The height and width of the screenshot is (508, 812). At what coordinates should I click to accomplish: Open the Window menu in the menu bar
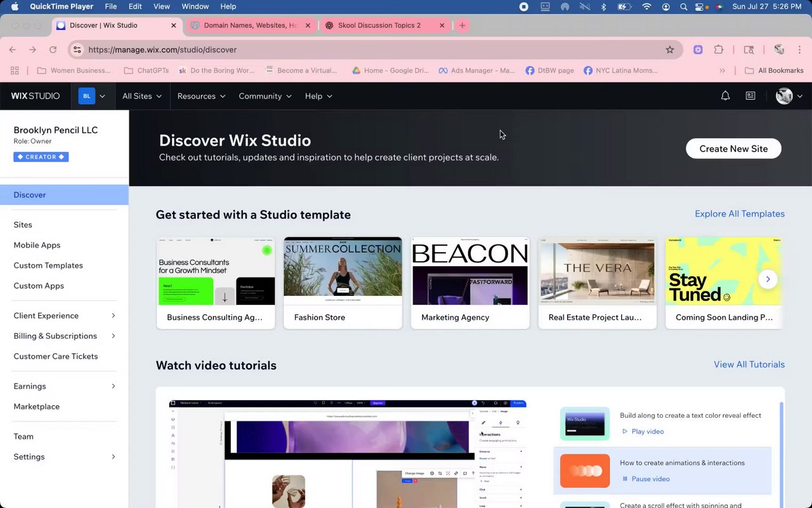coord(195,6)
